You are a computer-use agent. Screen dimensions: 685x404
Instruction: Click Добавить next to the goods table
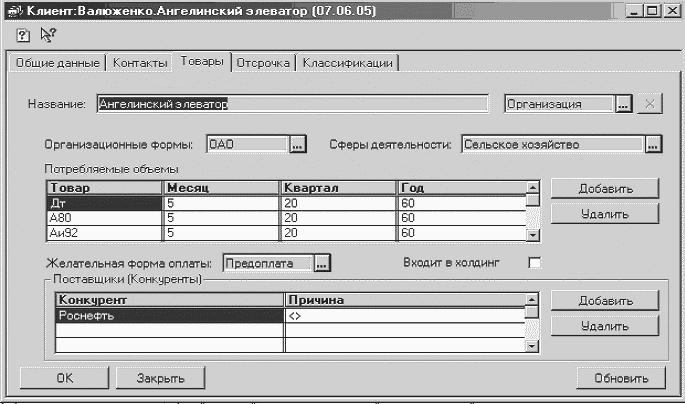(604, 188)
